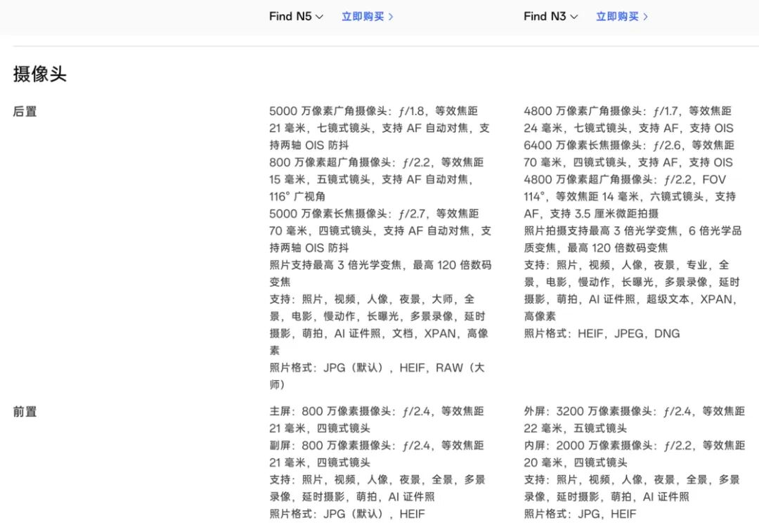This screenshot has height=532, width=759.
Task: Click the text "外屏：3200 万像素摄像头"
Action: [x=588, y=411]
